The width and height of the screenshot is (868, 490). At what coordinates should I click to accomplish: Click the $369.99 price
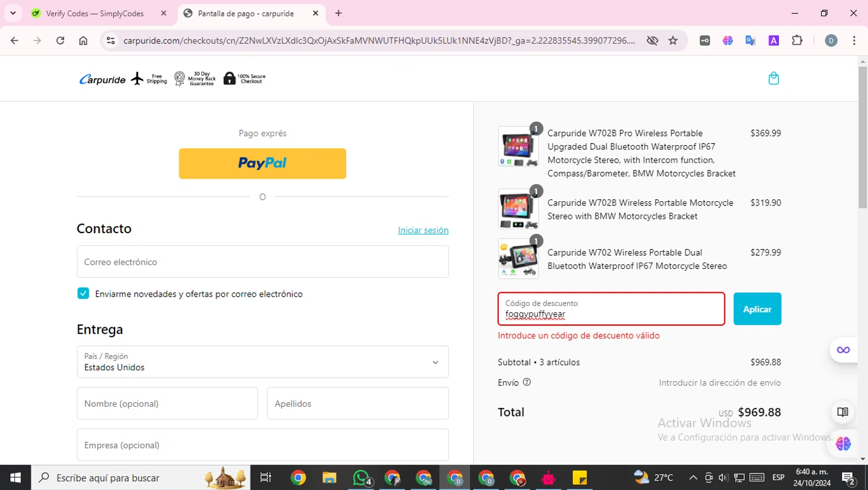click(766, 133)
